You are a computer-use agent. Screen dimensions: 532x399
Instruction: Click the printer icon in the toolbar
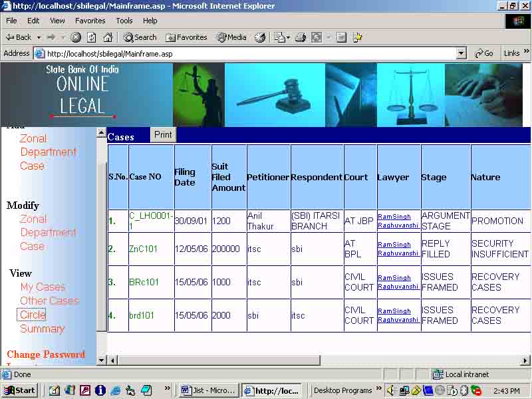click(301, 37)
